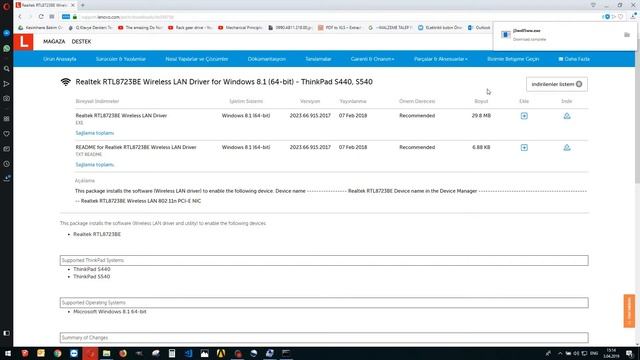Show downloaded file in folder

(627, 35)
